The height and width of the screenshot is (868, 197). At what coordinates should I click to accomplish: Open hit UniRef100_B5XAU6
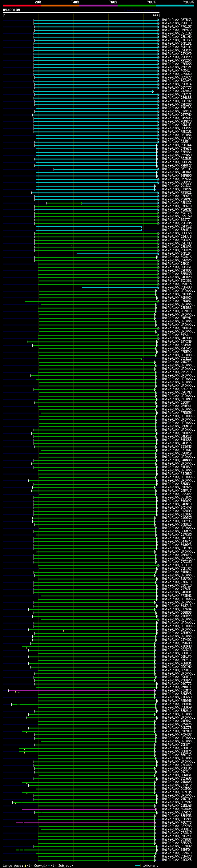[177, 779]
